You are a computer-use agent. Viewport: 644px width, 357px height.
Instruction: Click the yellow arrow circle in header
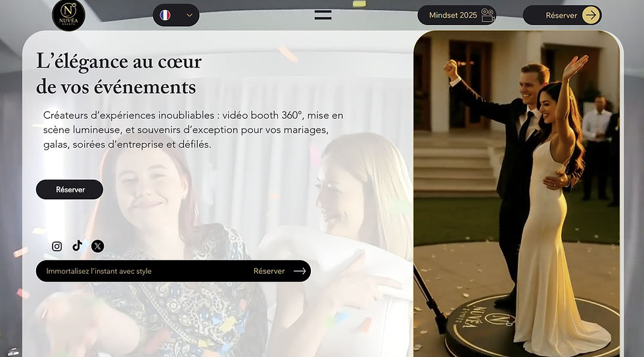[591, 15]
